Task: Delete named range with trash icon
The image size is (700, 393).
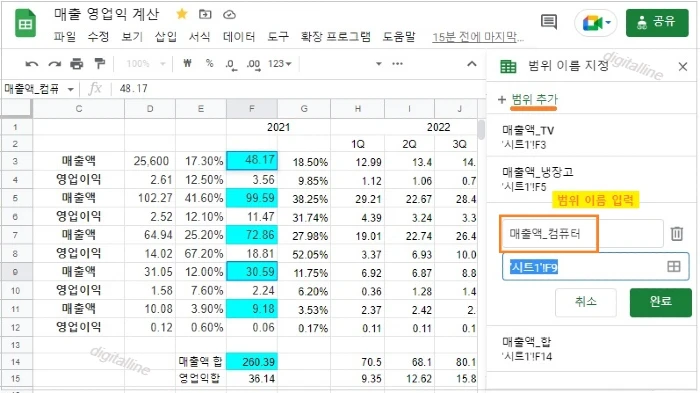Action: pos(677,233)
